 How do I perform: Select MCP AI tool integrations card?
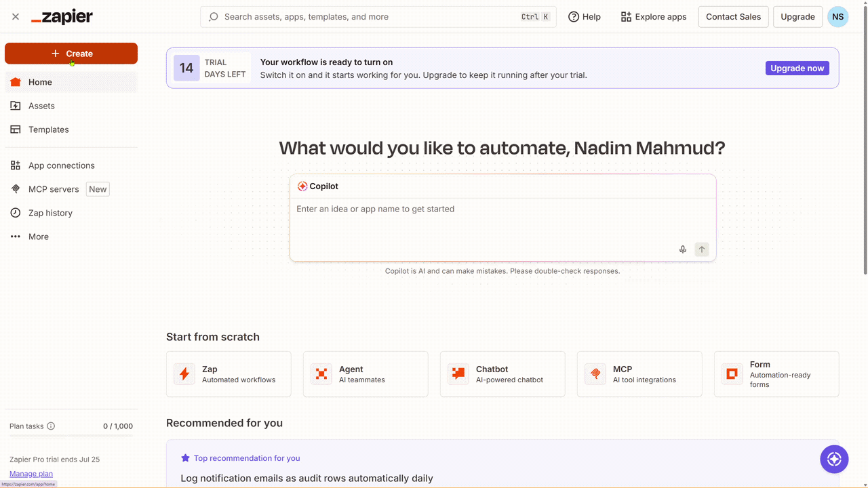point(639,374)
